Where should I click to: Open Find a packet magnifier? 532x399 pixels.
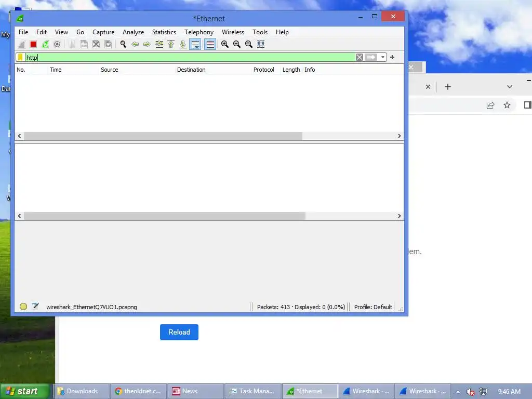tap(123, 44)
